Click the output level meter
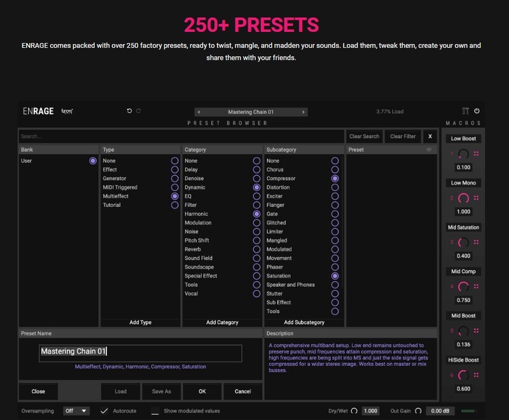This screenshot has height=420, width=509. pos(469,411)
